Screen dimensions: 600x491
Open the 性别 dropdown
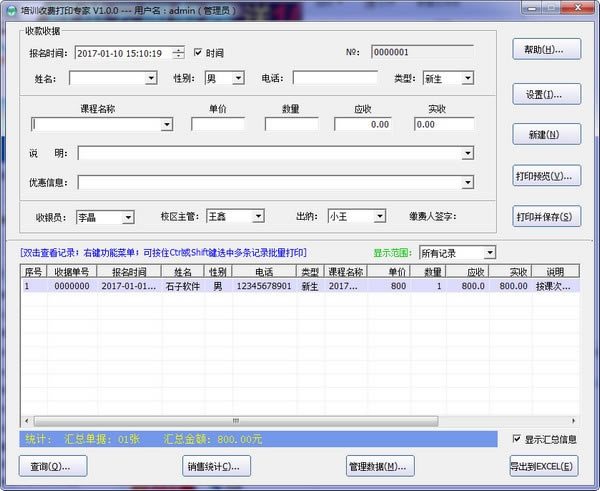237,78
